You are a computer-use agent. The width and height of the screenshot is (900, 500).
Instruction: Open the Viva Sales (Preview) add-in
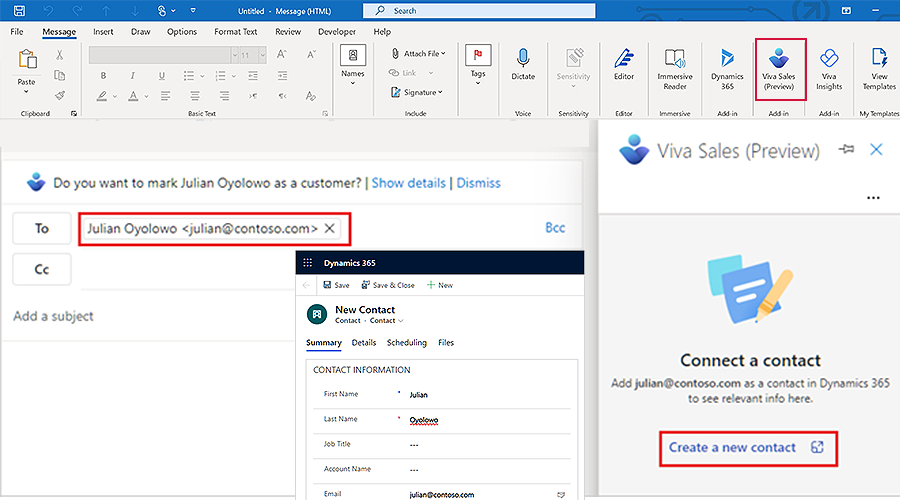point(778,69)
